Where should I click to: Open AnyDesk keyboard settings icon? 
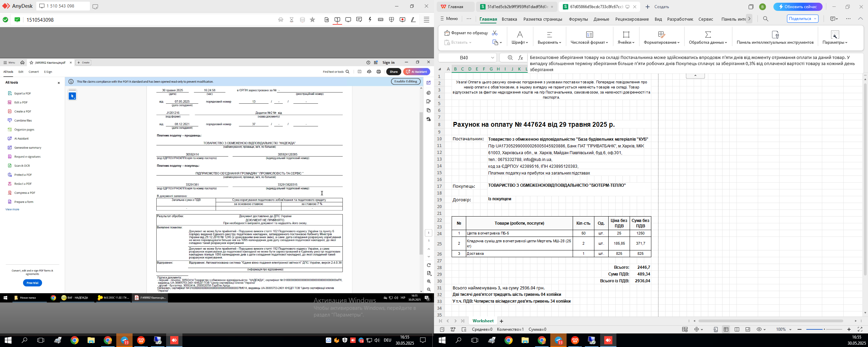tap(381, 20)
